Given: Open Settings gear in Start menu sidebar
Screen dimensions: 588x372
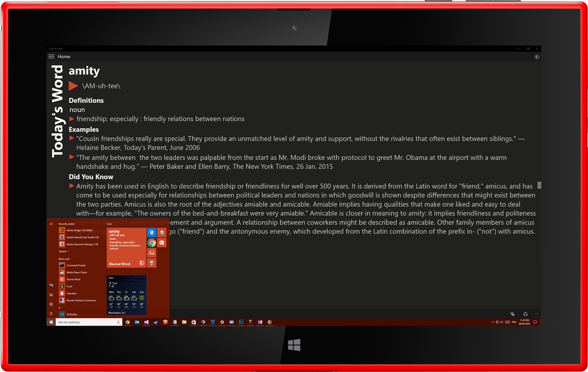Looking at the screenshot, I should click(x=51, y=304).
